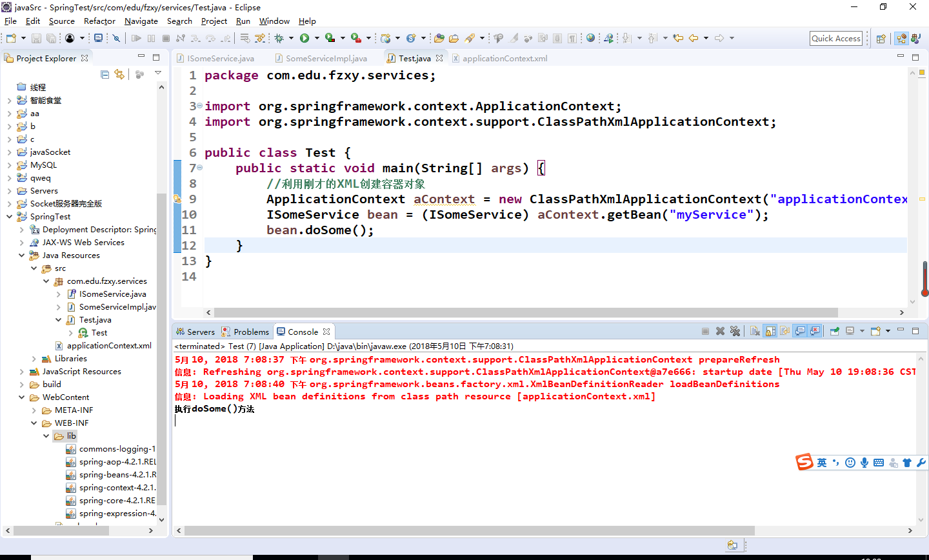Click the Open Web Browser globe icon
929x560 pixels.
click(x=590, y=38)
